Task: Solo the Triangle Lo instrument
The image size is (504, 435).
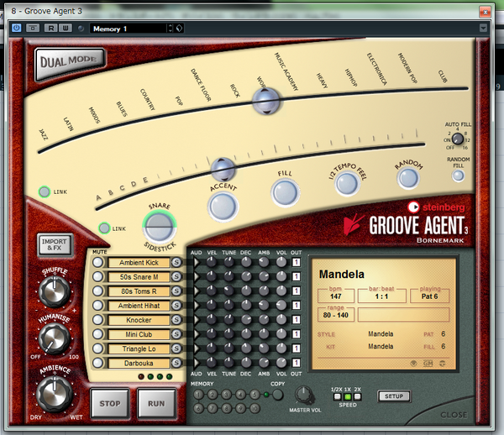Action: (176, 349)
